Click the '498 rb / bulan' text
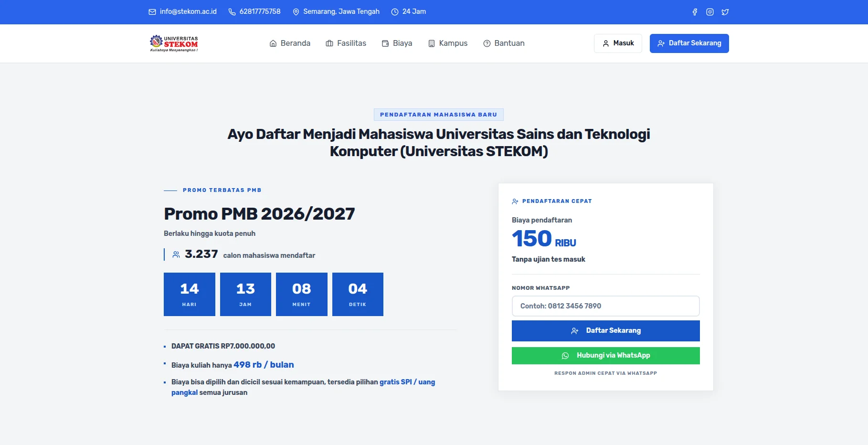868x445 pixels. (264, 365)
